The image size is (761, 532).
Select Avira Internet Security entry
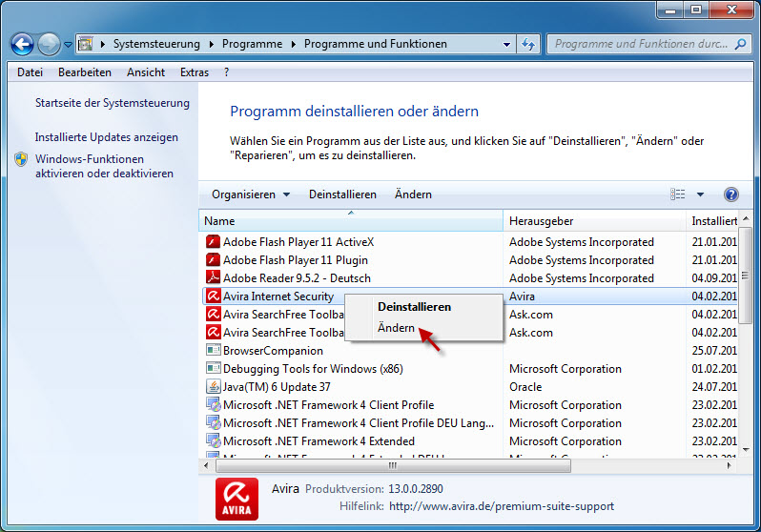[x=278, y=297]
